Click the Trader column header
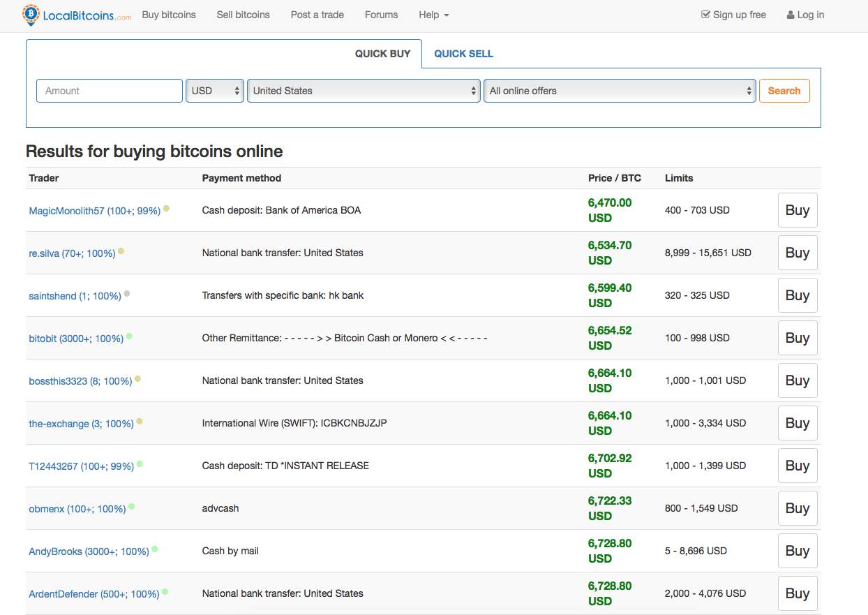 click(44, 178)
